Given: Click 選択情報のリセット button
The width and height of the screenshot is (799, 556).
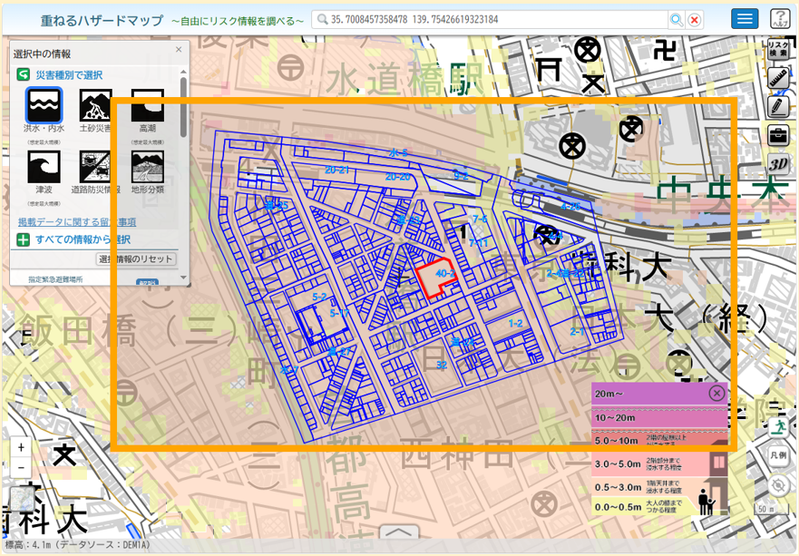Looking at the screenshot, I should [136, 259].
